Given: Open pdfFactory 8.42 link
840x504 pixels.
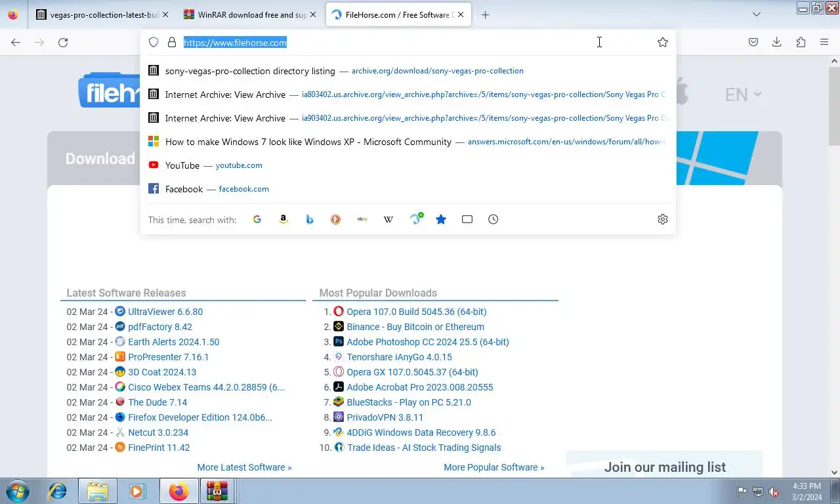Looking at the screenshot, I should pos(160,327).
